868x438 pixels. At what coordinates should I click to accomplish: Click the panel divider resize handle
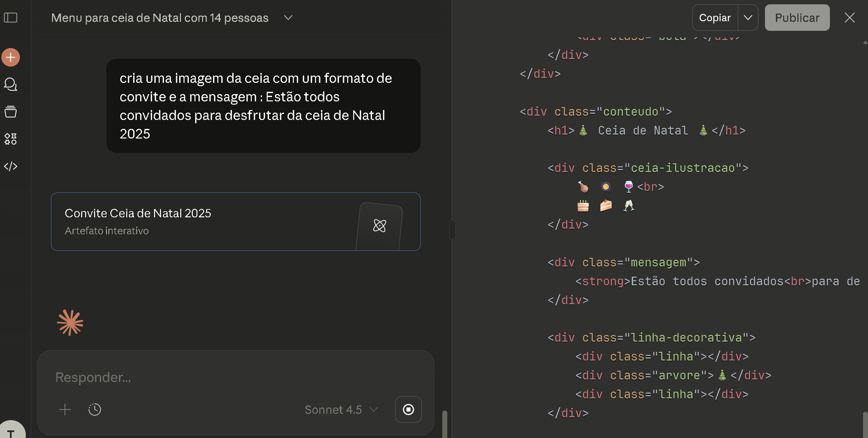click(452, 230)
